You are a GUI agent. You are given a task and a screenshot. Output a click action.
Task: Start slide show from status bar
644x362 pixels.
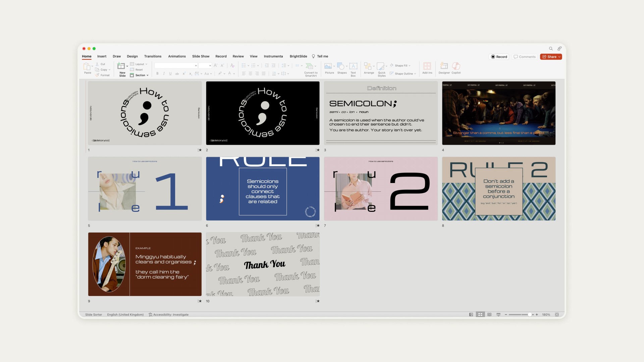(498, 315)
